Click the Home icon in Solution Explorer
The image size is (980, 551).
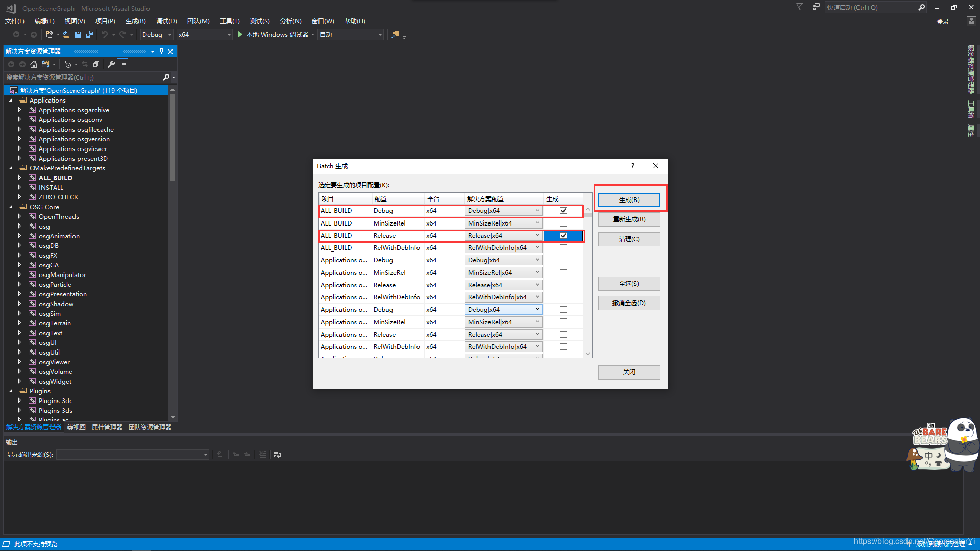(x=34, y=64)
